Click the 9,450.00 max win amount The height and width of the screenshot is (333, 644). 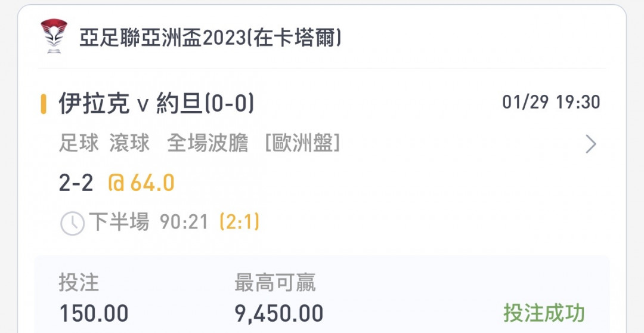279,314
